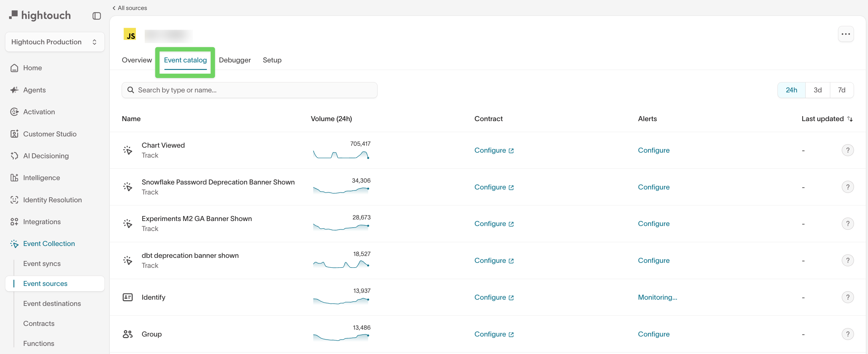Image resolution: width=868 pixels, height=354 pixels.
Task: Switch time range to 3d
Action: click(x=817, y=90)
